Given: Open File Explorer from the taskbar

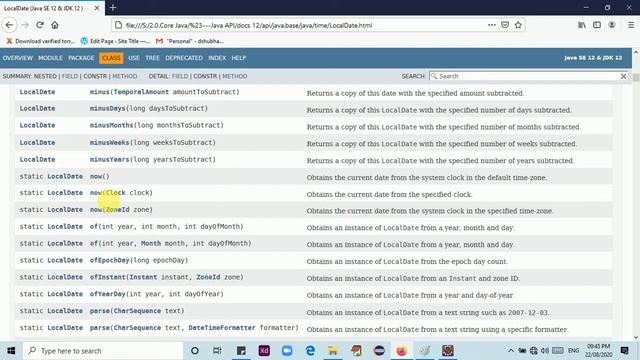Looking at the screenshot, I should pos(333,351).
